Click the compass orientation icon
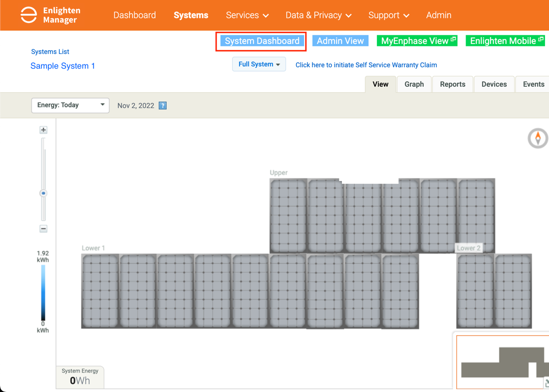The height and width of the screenshot is (392, 549). 538,138
